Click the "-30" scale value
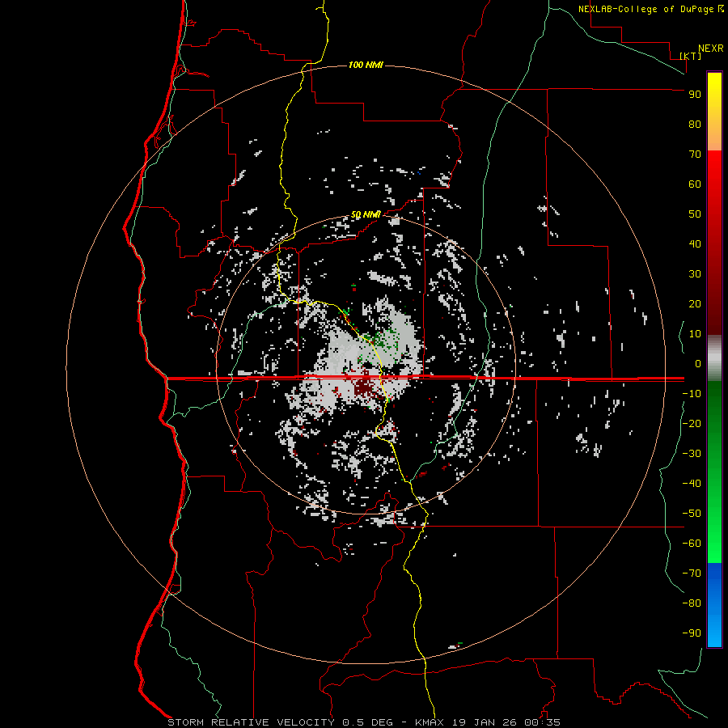 pyautogui.click(x=692, y=454)
